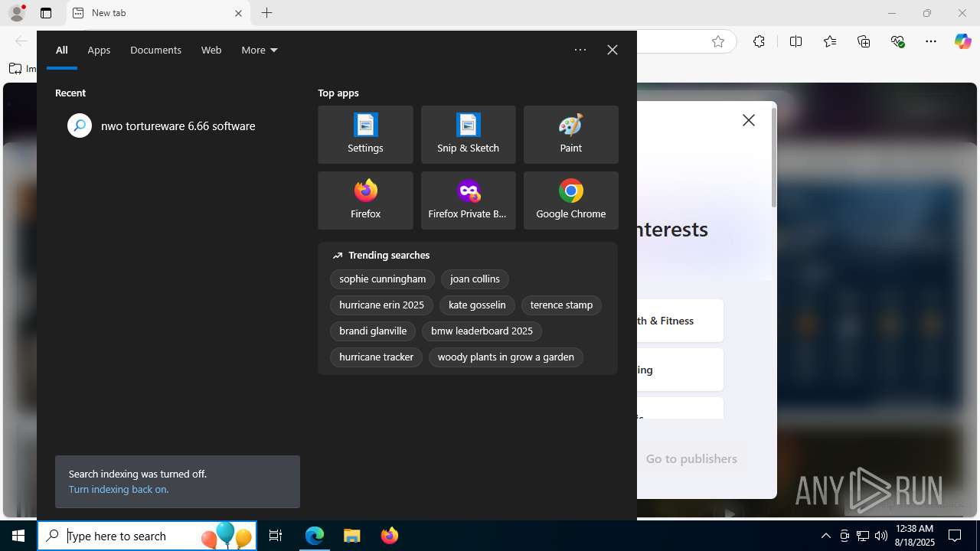Close the interests dialog in Edge

pyautogui.click(x=749, y=120)
